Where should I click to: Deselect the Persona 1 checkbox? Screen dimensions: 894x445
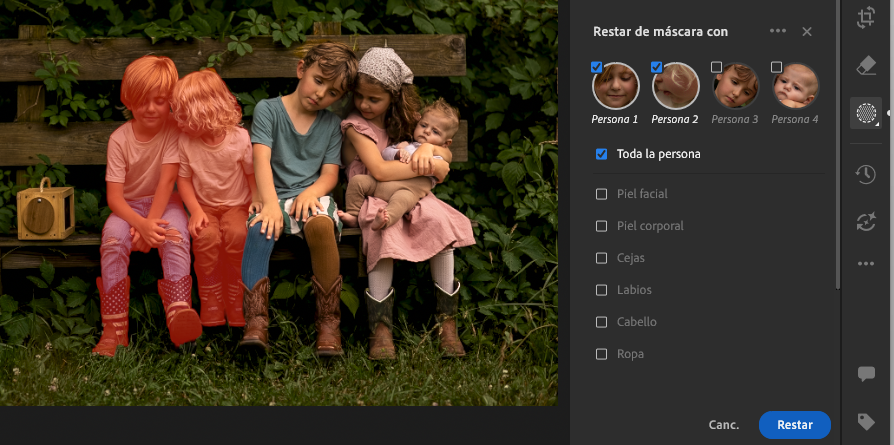(x=597, y=67)
